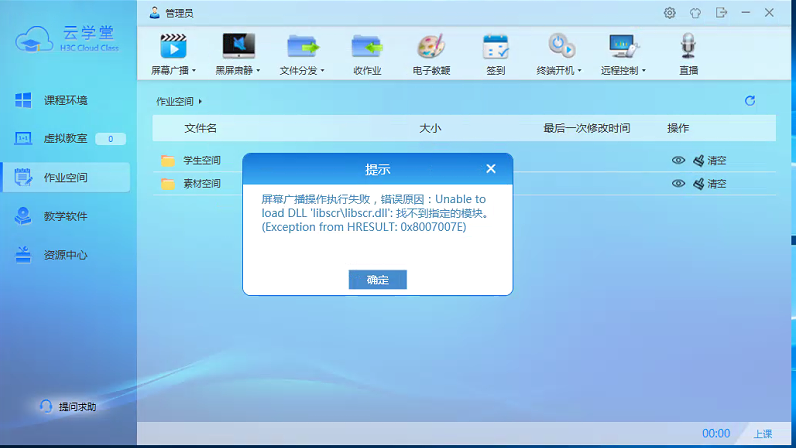
Task: Click the 大小 column header
Action: point(430,128)
